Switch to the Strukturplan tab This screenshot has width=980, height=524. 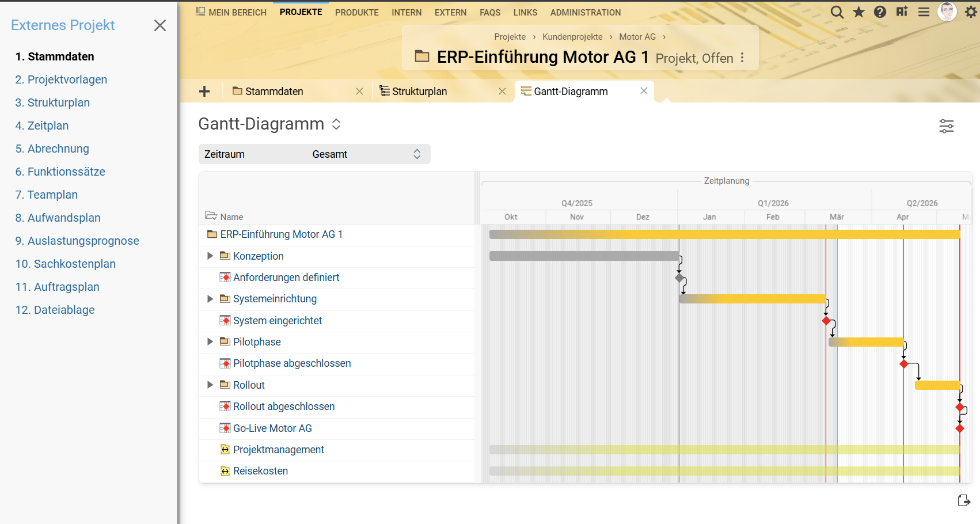[419, 91]
